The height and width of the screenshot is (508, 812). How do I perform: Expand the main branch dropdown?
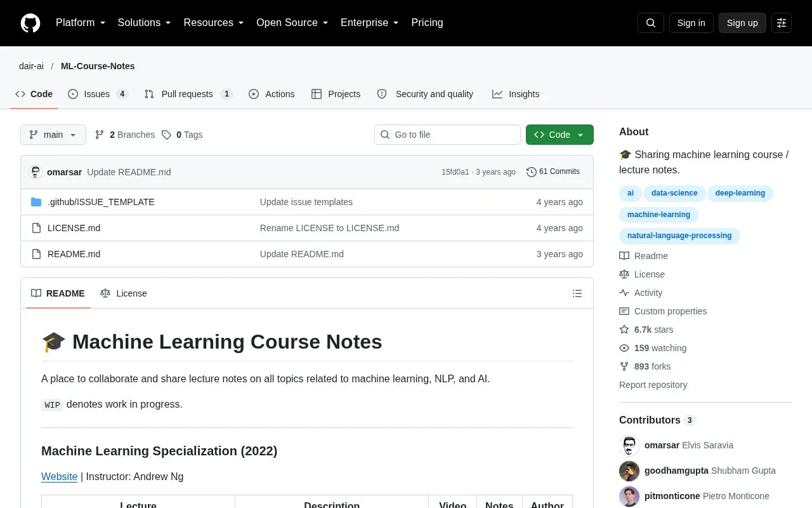[x=53, y=135]
